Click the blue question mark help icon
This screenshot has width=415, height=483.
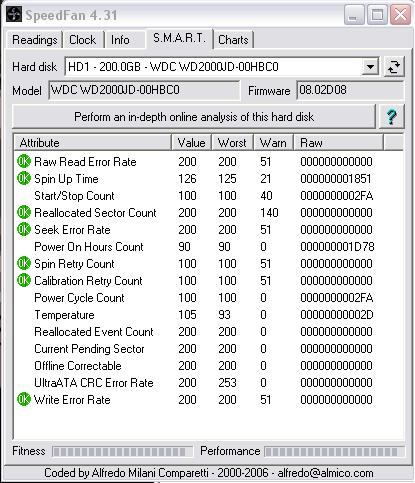(392, 117)
